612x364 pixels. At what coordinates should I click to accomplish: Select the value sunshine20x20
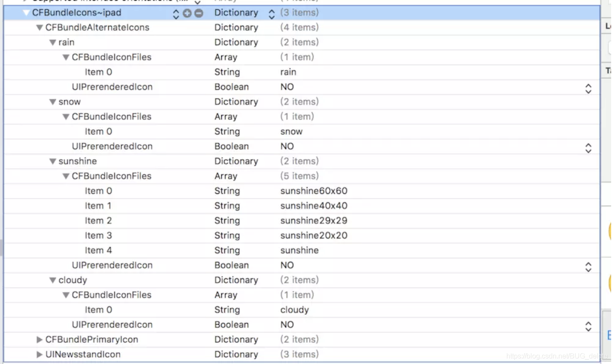click(x=314, y=235)
